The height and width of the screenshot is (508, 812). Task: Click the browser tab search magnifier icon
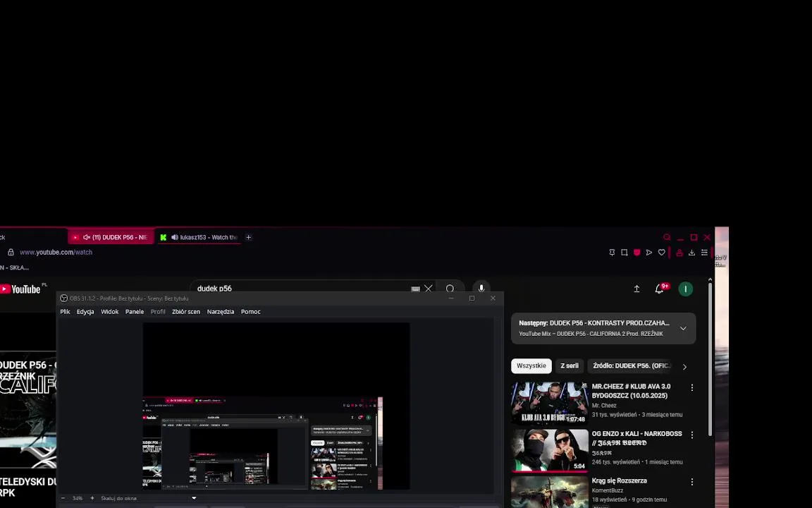tap(667, 237)
